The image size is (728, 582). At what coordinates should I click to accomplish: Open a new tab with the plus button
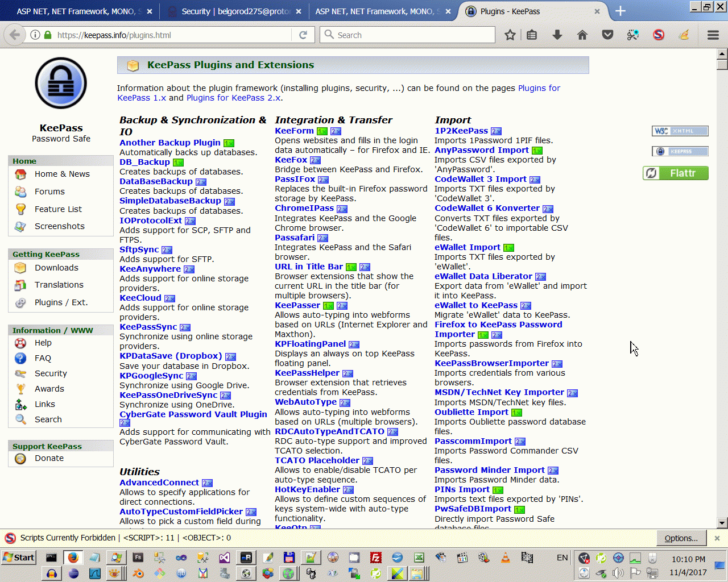pos(621,11)
